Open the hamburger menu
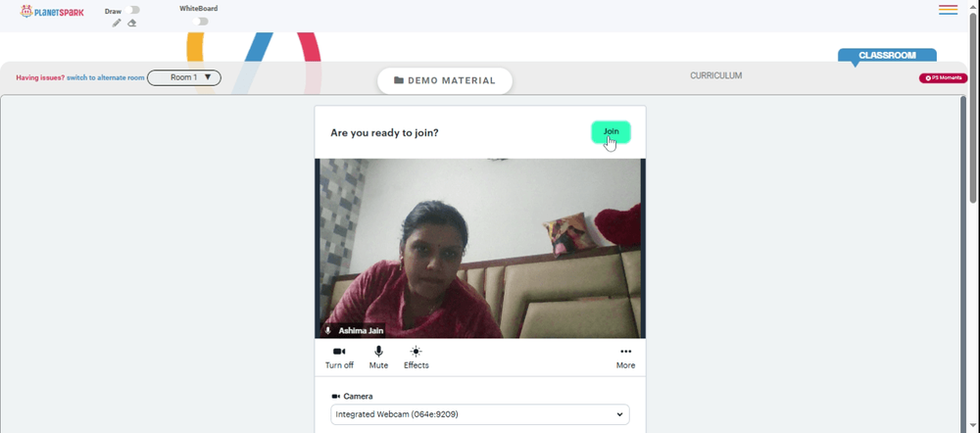 point(948,10)
